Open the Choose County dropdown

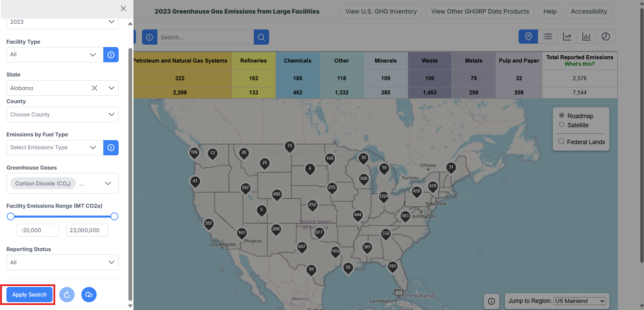click(x=62, y=114)
